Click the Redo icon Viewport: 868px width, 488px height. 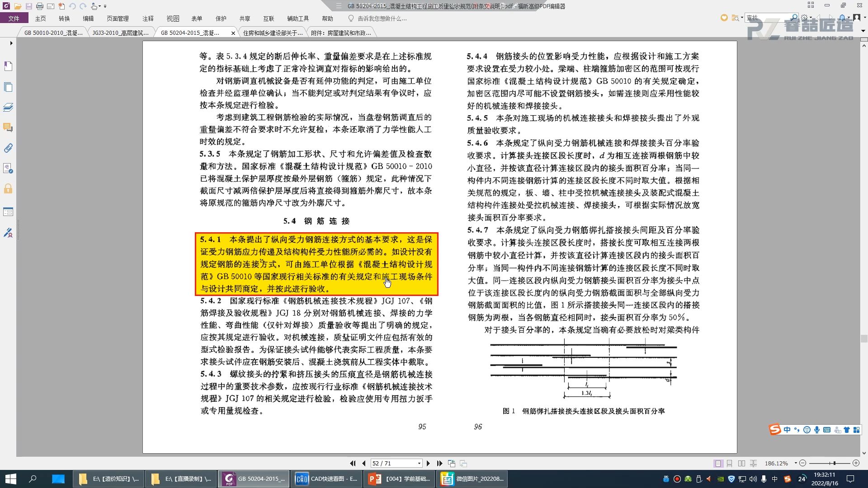tap(82, 6)
